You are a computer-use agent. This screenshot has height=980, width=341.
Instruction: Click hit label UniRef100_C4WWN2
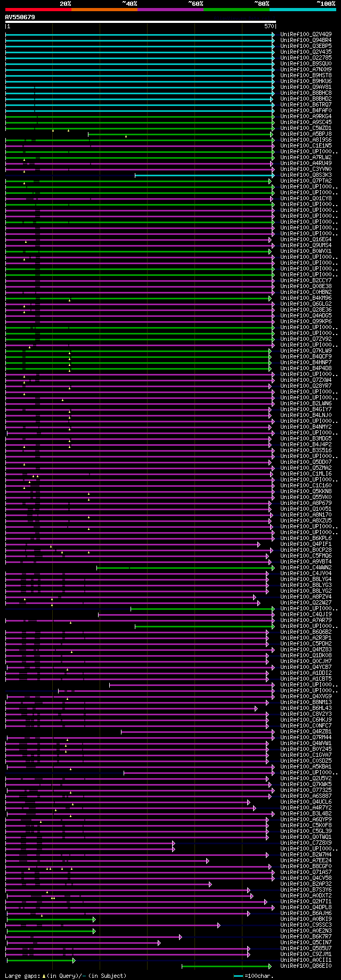306,567
